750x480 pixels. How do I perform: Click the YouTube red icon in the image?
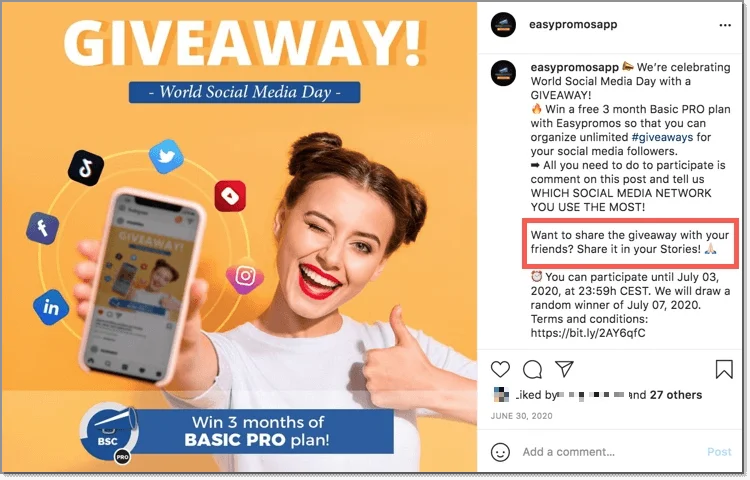tap(230, 196)
